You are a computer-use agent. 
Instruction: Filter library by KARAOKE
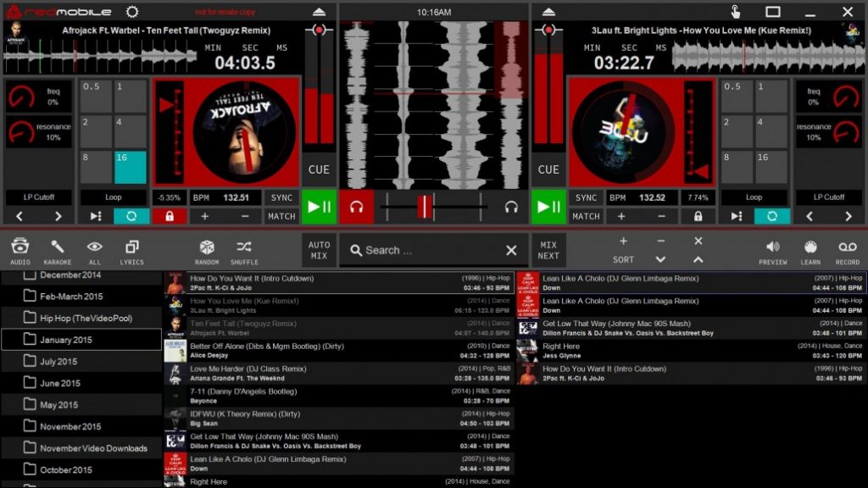tap(58, 251)
